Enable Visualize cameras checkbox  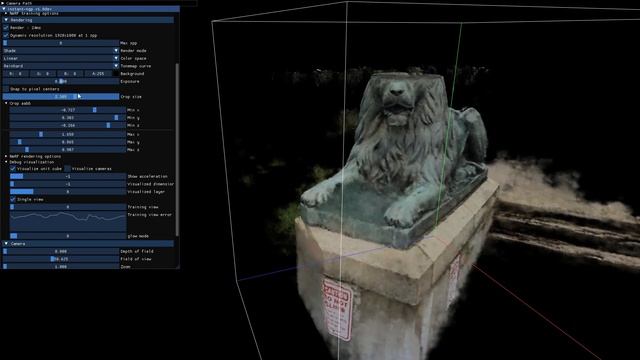(x=68, y=169)
